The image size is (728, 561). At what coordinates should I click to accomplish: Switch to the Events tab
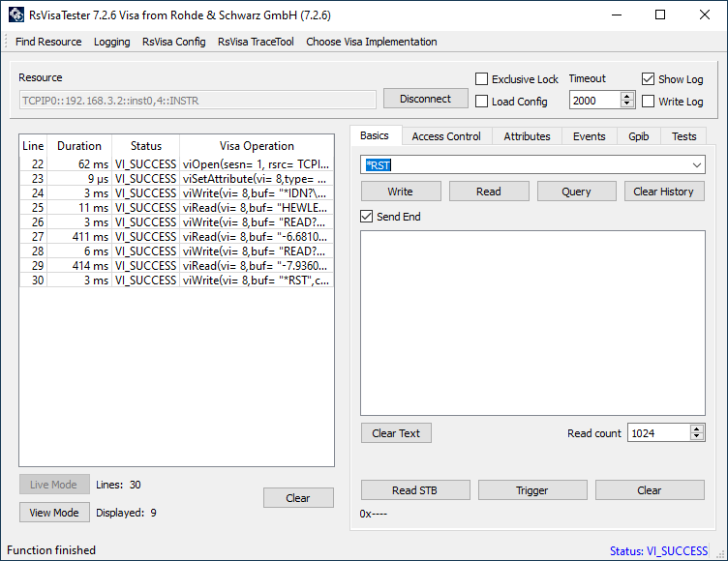[590, 136]
